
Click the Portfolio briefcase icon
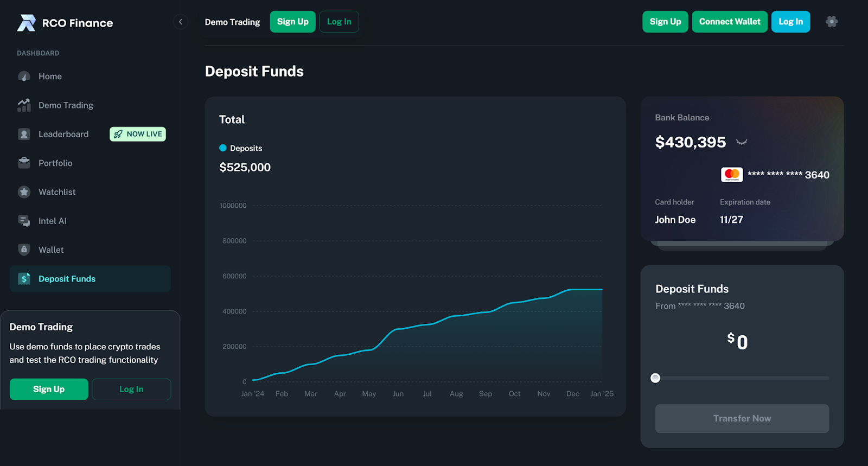[24, 163]
